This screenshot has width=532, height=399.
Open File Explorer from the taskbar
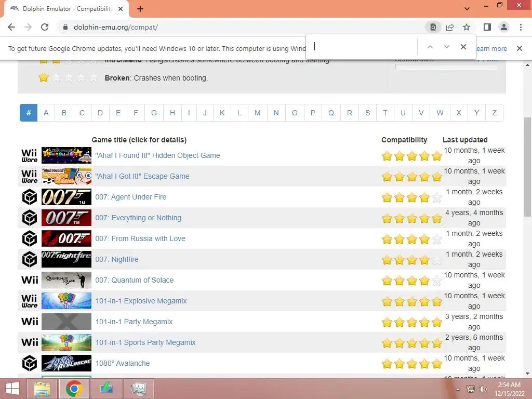pos(43,389)
